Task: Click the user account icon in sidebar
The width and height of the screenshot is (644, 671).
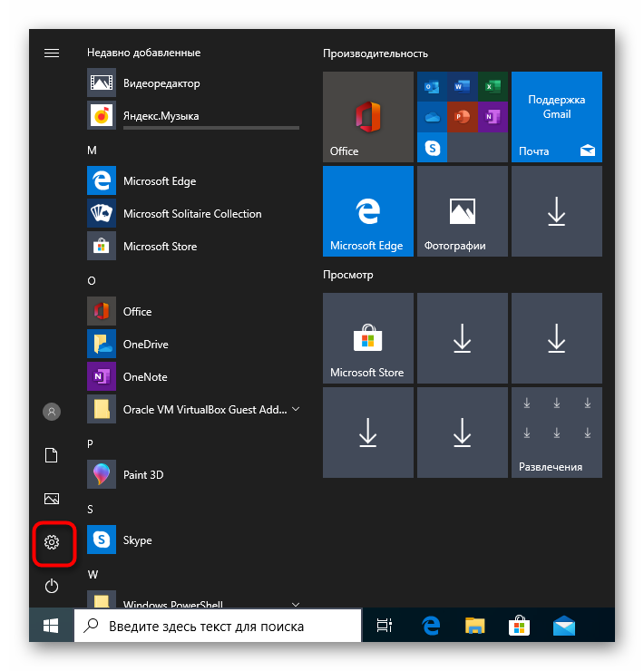Action: [x=52, y=412]
